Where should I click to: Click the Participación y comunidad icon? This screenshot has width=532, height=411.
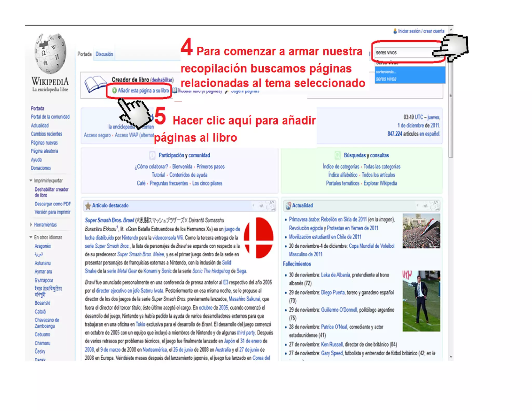pos(152,155)
